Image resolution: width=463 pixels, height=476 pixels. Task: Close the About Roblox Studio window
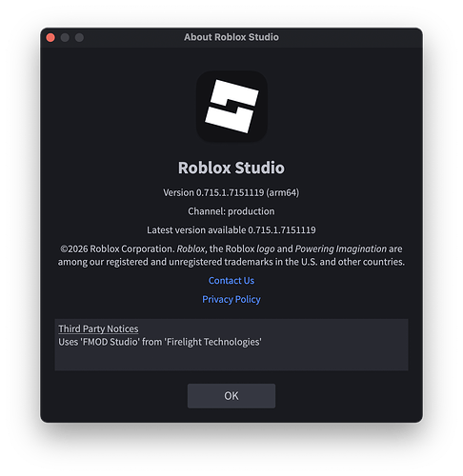pos(50,37)
